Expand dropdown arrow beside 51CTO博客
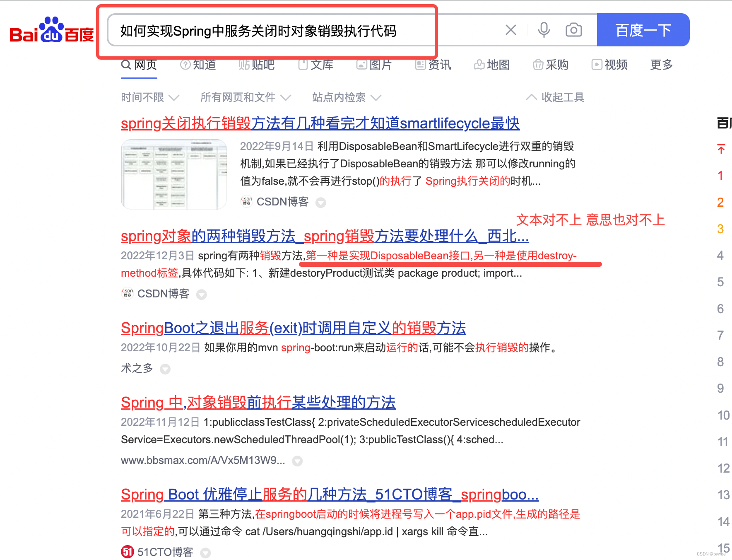 205,553
